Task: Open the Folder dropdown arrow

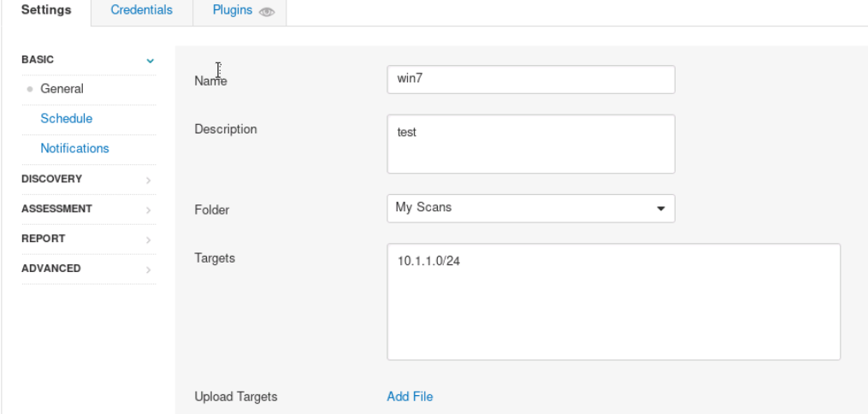Action: pyautogui.click(x=660, y=208)
